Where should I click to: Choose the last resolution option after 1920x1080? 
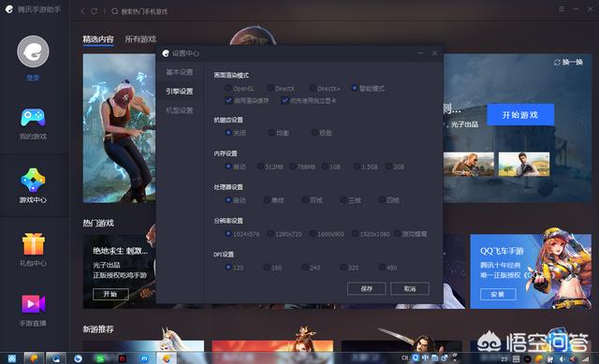(397, 233)
